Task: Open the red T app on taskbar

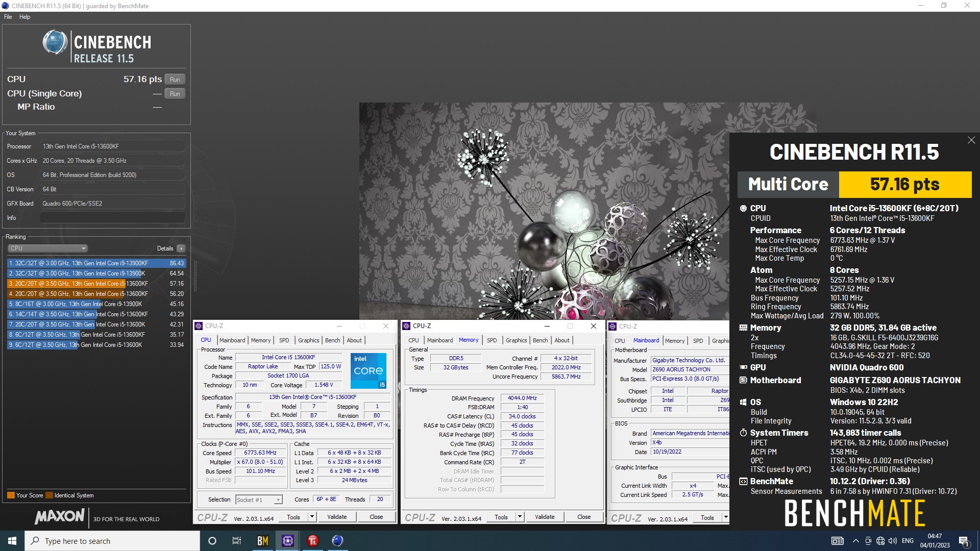Action: tap(313, 541)
